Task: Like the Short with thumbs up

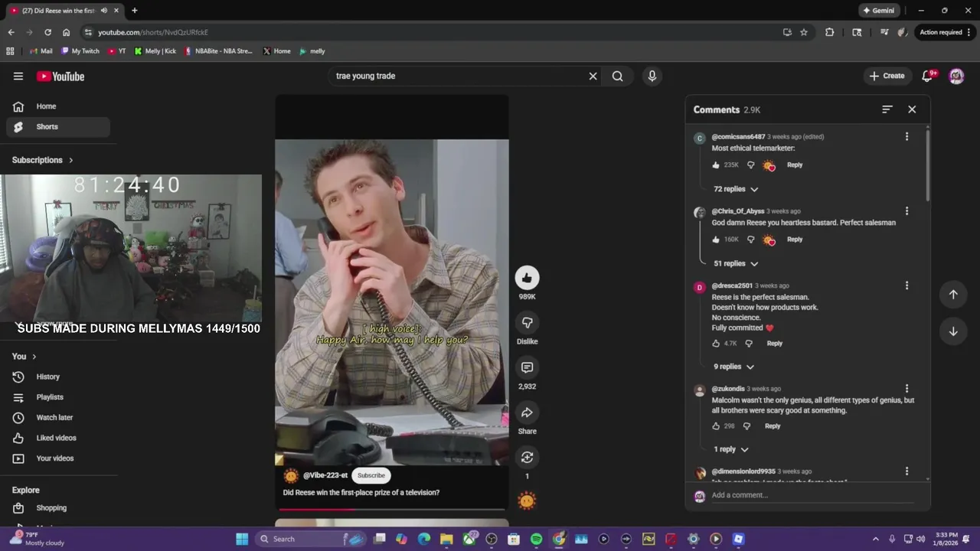Action: click(527, 278)
